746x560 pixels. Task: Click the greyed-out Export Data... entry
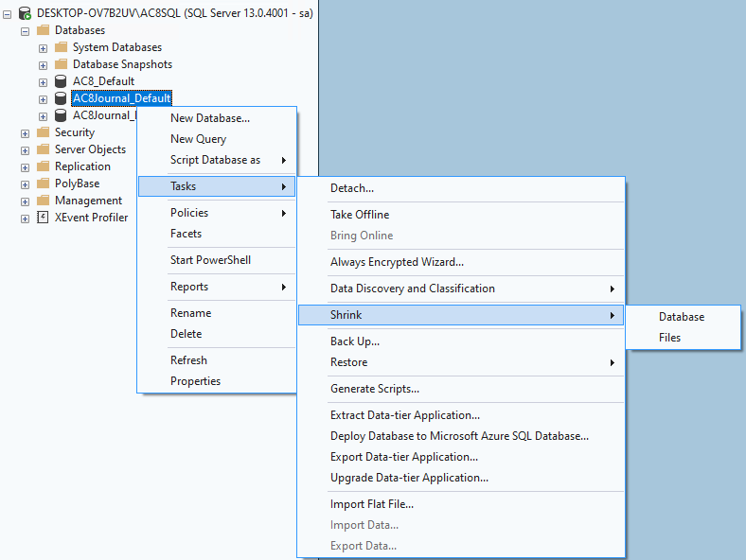pos(460,546)
